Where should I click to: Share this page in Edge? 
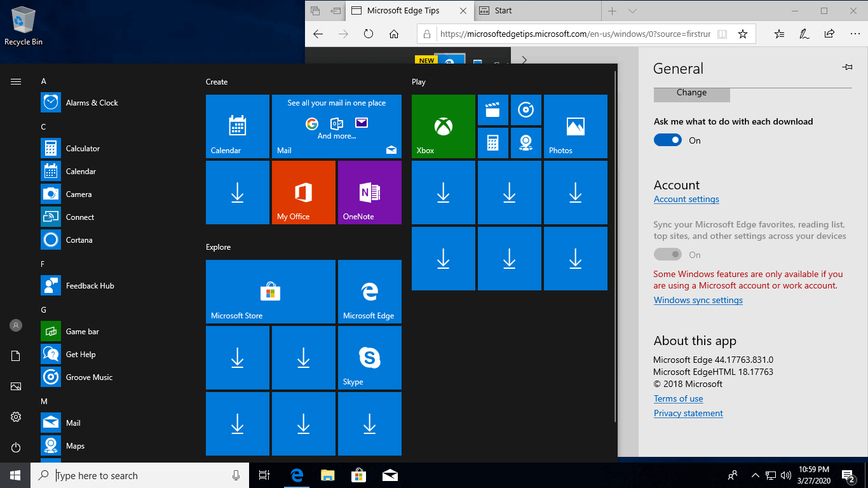point(829,34)
